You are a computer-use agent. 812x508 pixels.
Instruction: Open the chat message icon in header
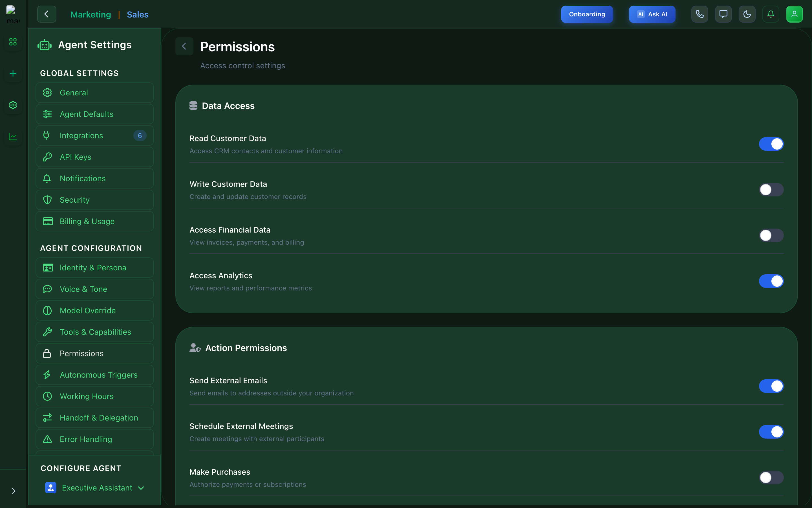723,14
